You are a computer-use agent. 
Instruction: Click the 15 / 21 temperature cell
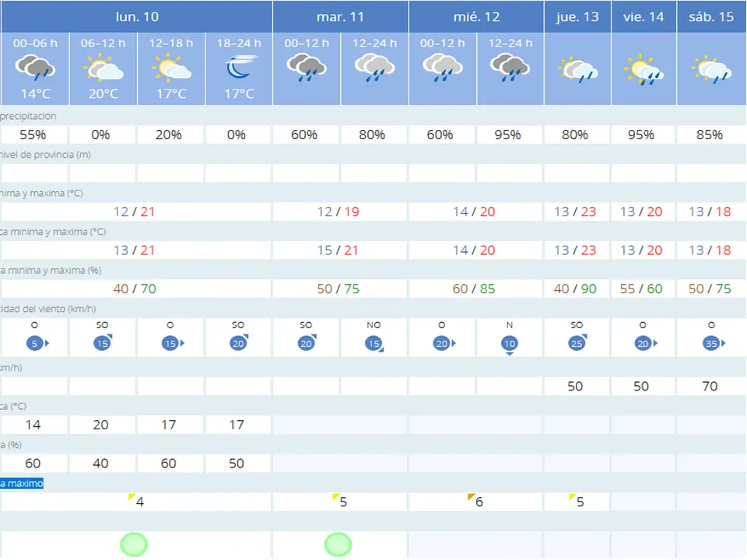[x=340, y=250]
